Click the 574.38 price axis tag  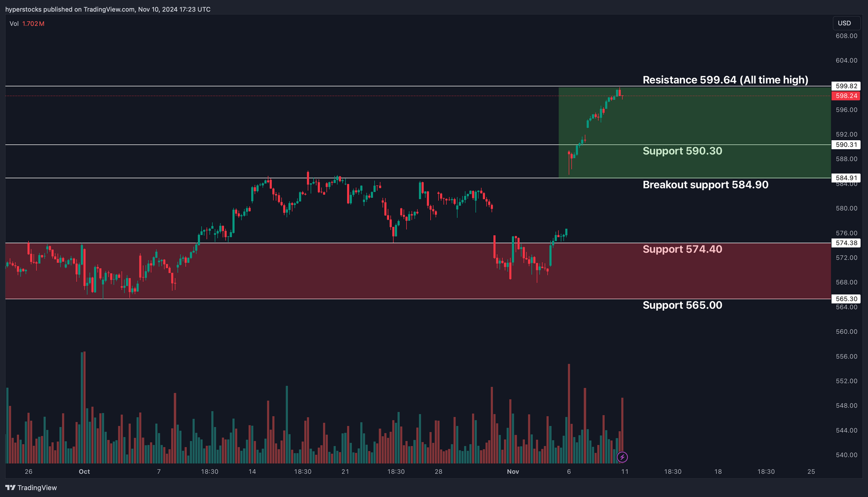(846, 243)
